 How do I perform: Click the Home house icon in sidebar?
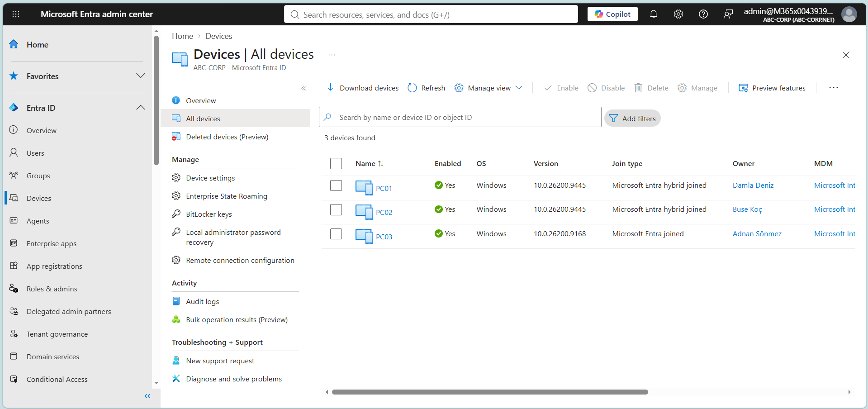(14, 44)
